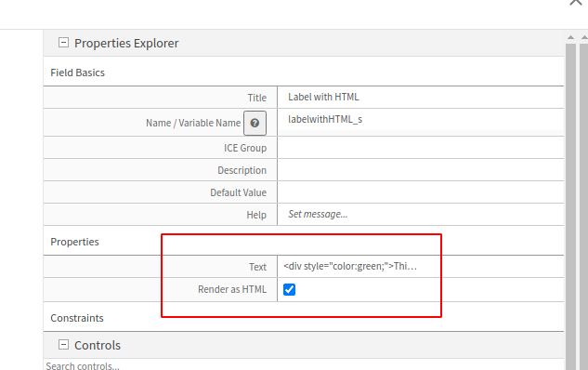588x370 pixels.
Task: Select the Field Basics section header
Action: [78, 73]
